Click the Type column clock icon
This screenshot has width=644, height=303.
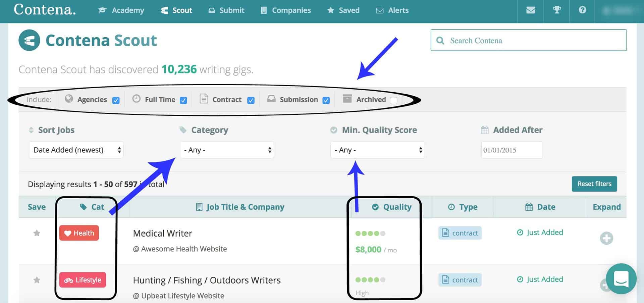tap(451, 207)
